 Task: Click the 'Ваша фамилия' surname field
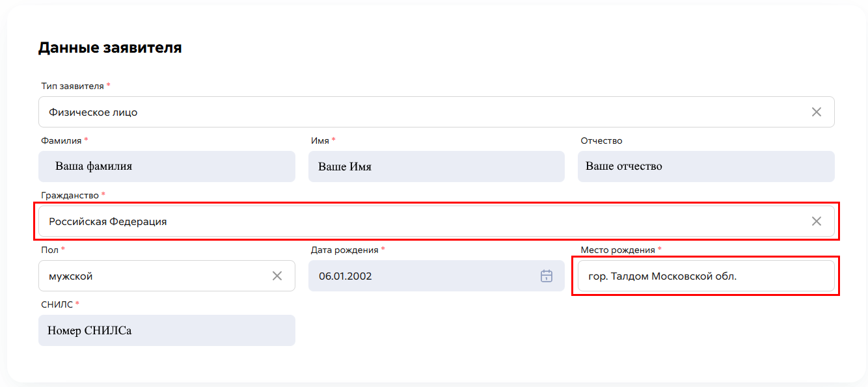click(167, 167)
